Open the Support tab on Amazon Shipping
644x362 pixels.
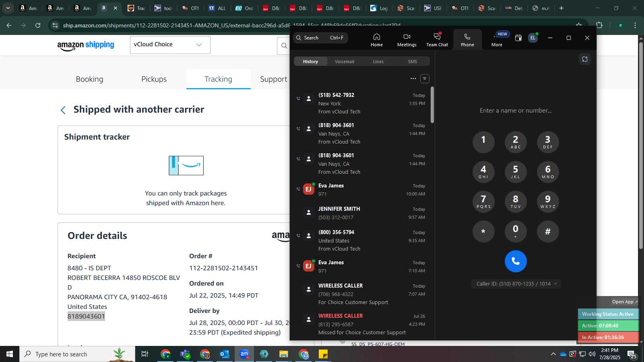tap(274, 79)
